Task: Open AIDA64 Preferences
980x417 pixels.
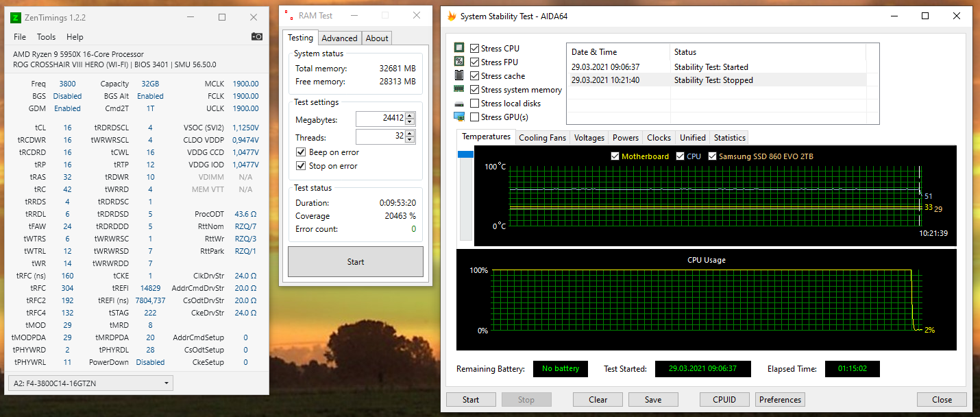Action: (780, 399)
